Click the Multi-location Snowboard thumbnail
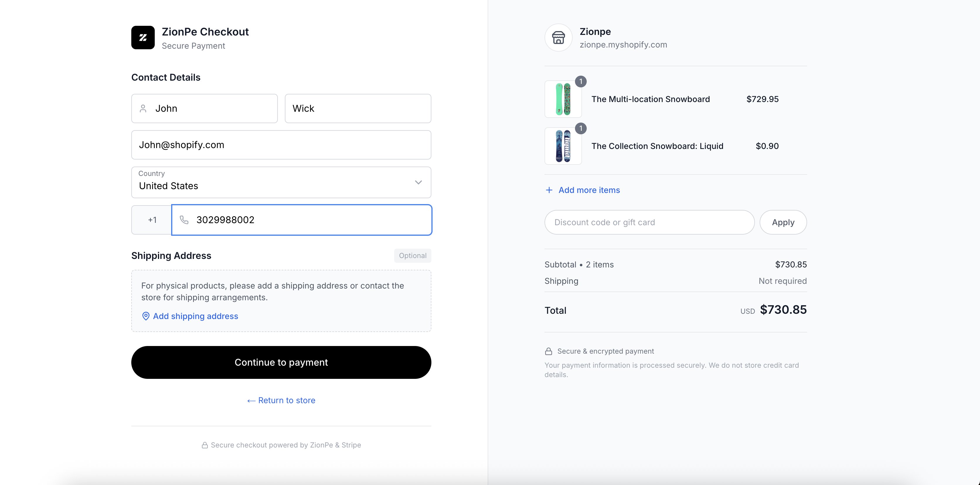Viewport: 980px width, 485px height. [x=563, y=99]
